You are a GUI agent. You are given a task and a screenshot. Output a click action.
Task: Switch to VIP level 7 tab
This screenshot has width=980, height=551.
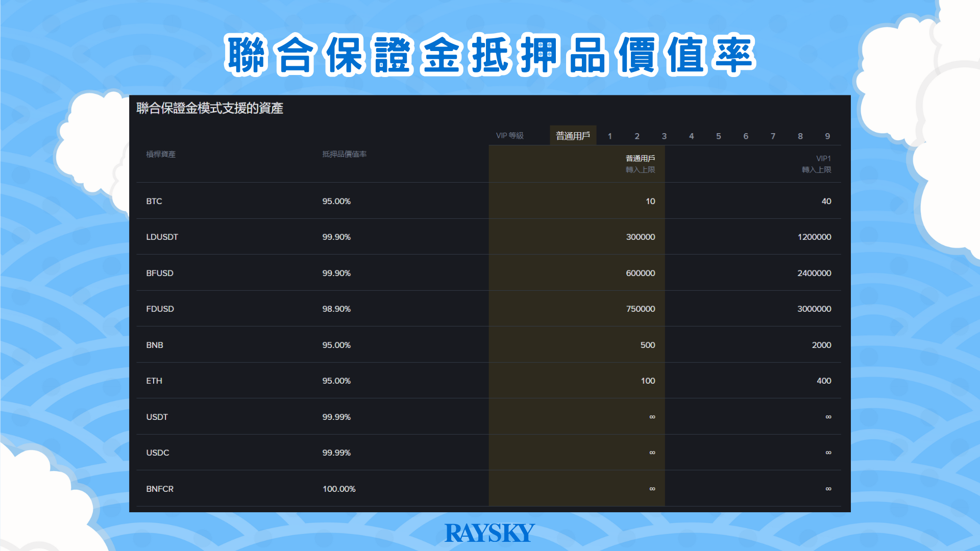773,136
